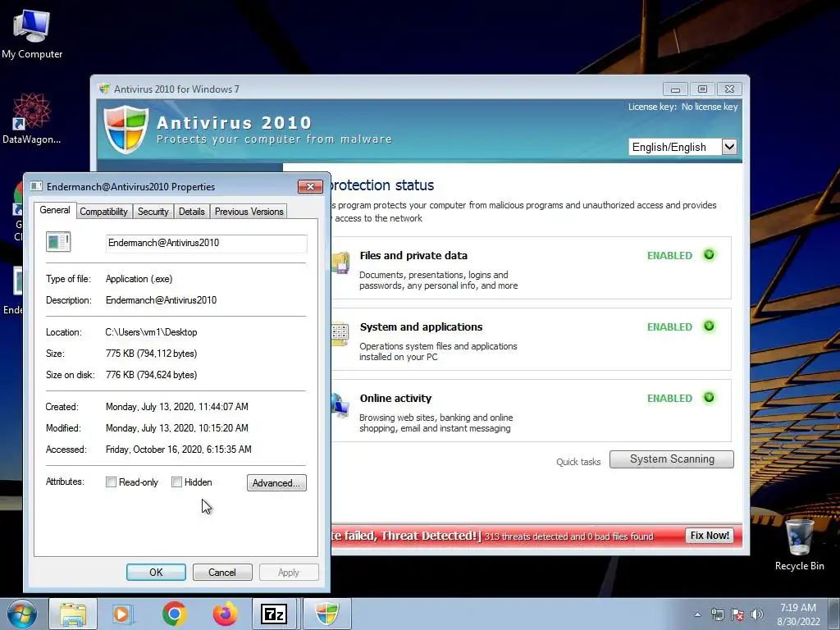
Task: Click OK in the Properties dialog
Action: [x=156, y=572]
